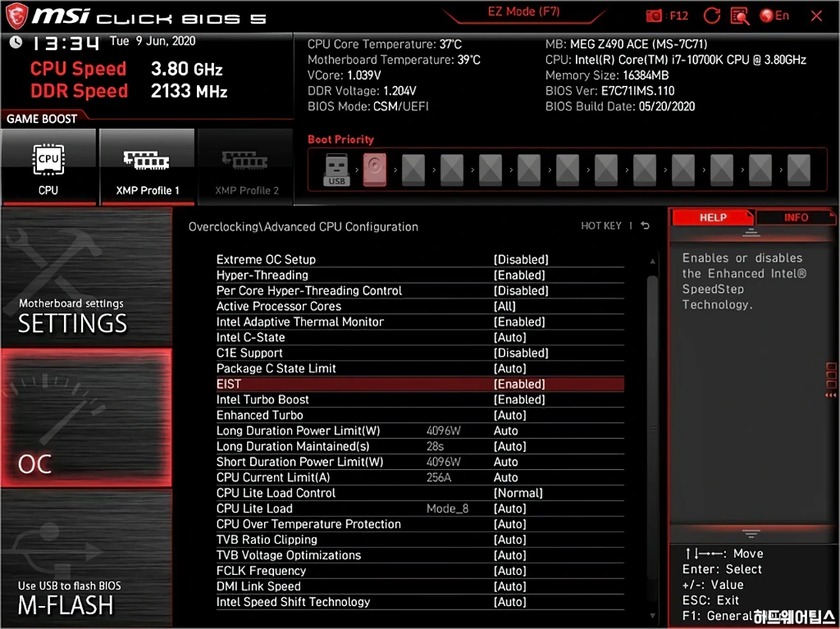Click the clock icon beside the time
The width and height of the screenshot is (840, 629).
coord(16,42)
